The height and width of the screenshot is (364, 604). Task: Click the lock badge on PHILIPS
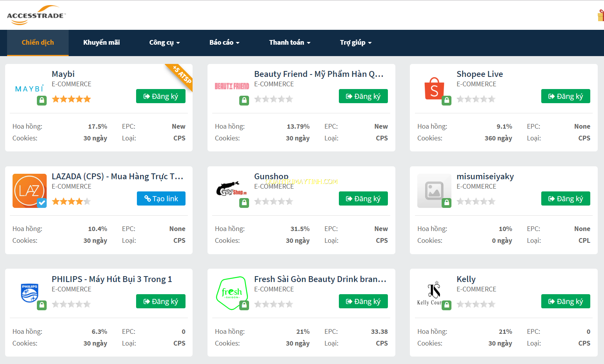[x=42, y=305]
